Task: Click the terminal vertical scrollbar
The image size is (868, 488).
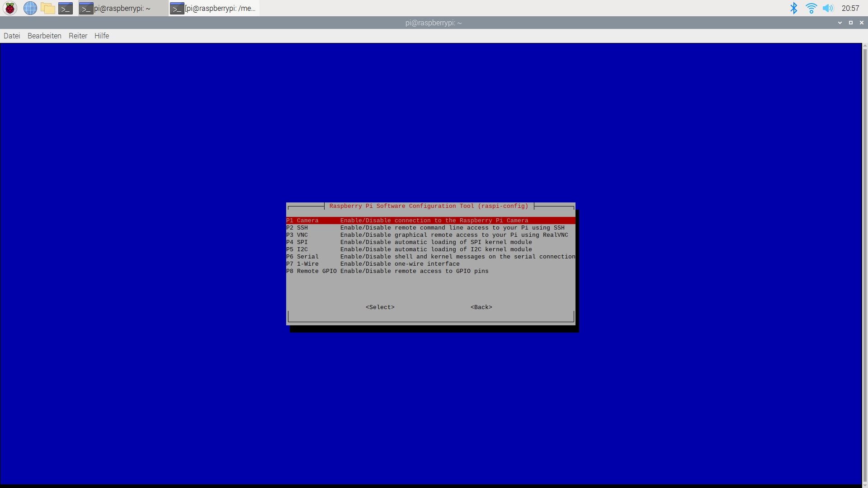Action: coord(865,262)
